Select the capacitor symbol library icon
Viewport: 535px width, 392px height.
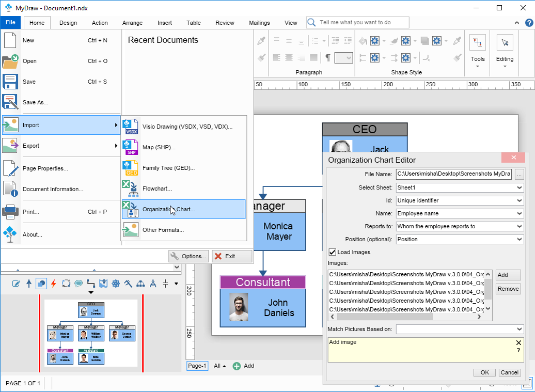click(x=165, y=284)
